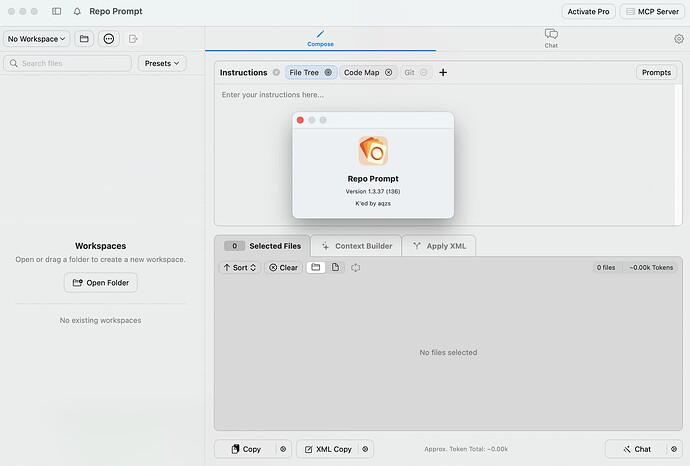Click the Copy button
Screen dimensions: 690x466
246,449
